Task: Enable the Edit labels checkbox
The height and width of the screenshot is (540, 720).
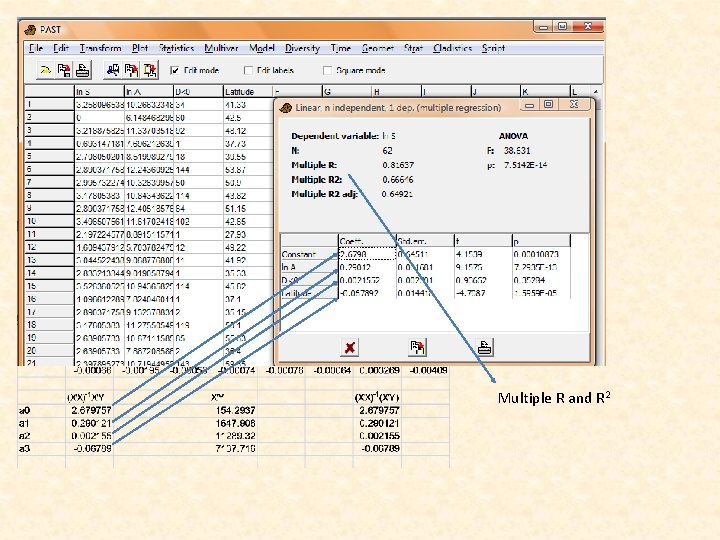Action: pyautogui.click(x=248, y=70)
